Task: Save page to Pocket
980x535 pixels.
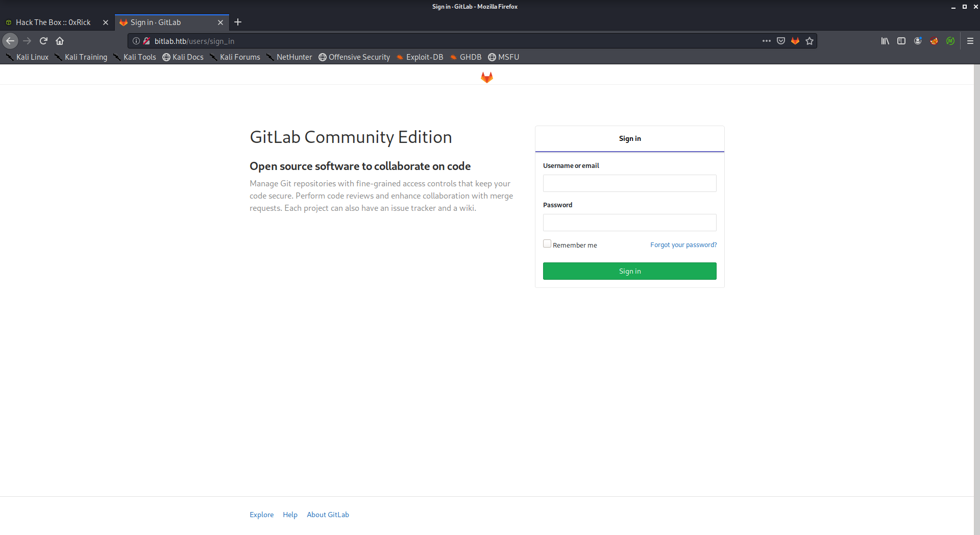Action: point(781,41)
